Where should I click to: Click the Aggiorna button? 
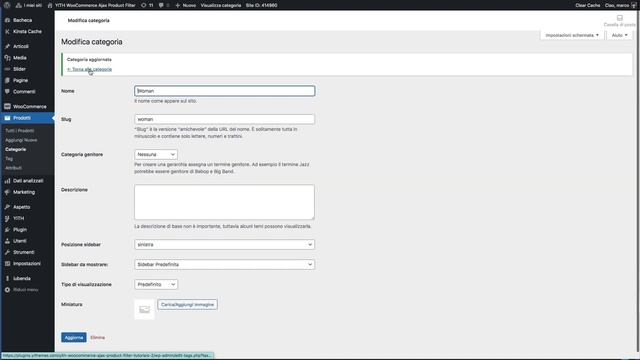pos(74,338)
